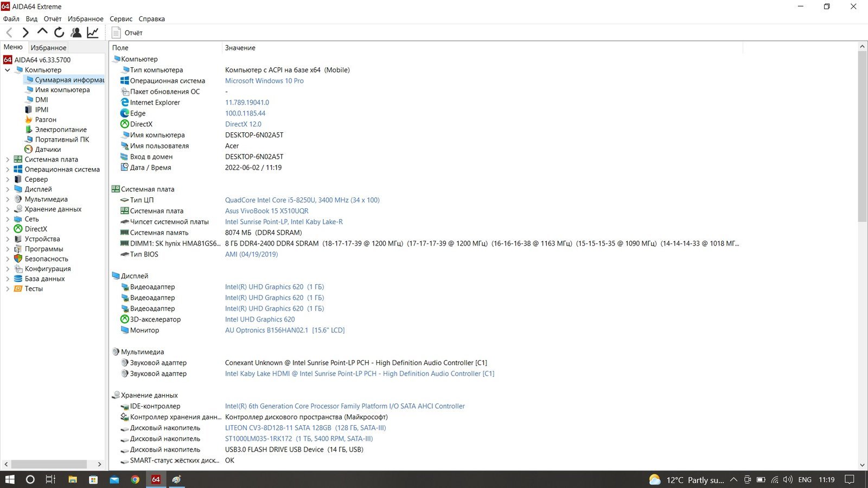Viewport: 868px width, 488px height.
Task: Select Разгон item in the tree
Action: click(46, 120)
